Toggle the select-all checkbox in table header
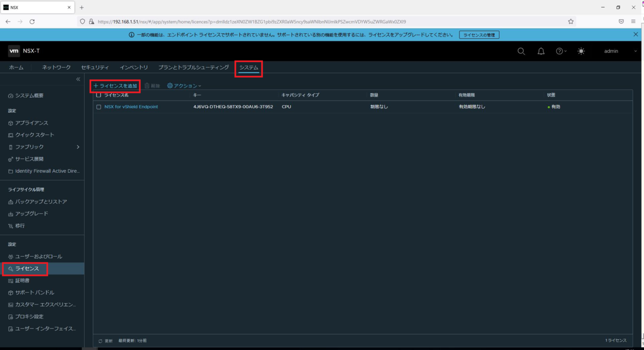644x350 pixels. [99, 95]
